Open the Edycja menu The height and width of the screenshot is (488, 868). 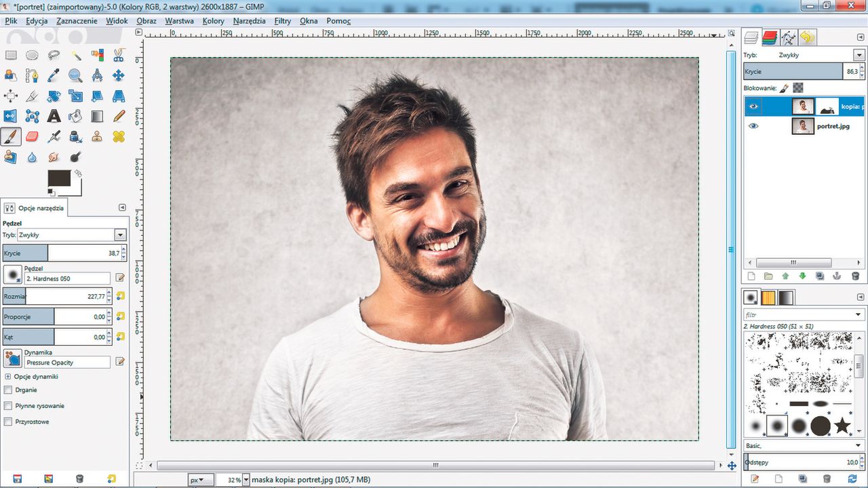(x=37, y=21)
